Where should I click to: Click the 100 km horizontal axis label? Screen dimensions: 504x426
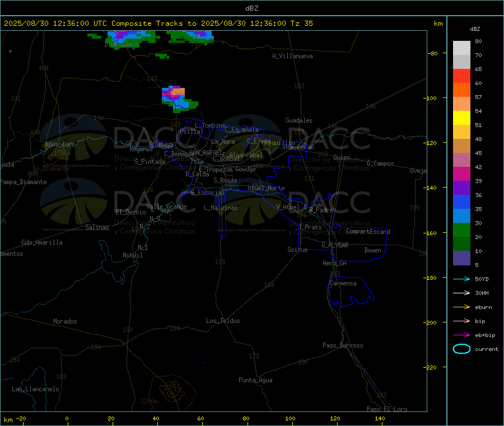[290, 418]
